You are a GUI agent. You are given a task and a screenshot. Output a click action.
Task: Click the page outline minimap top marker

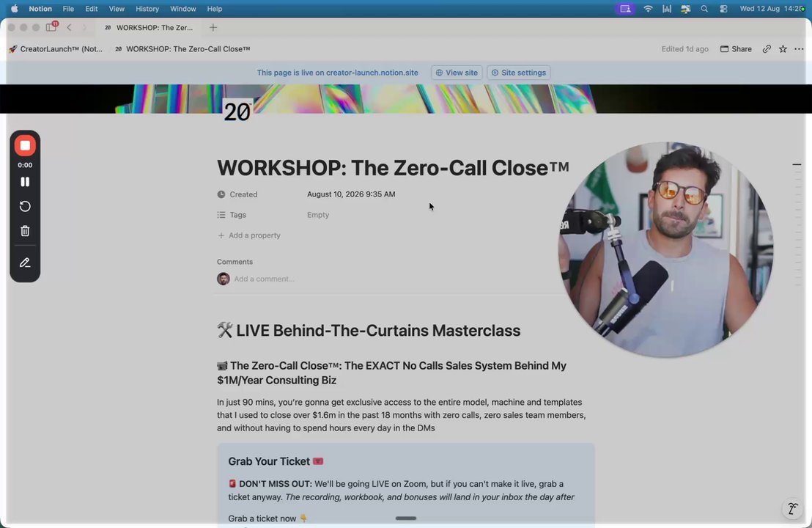[797, 164]
